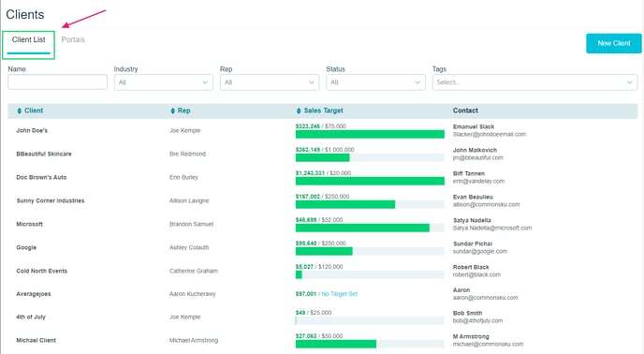Click rep Catherine Graham
This screenshot has height=354, width=644.
(194, 271)
